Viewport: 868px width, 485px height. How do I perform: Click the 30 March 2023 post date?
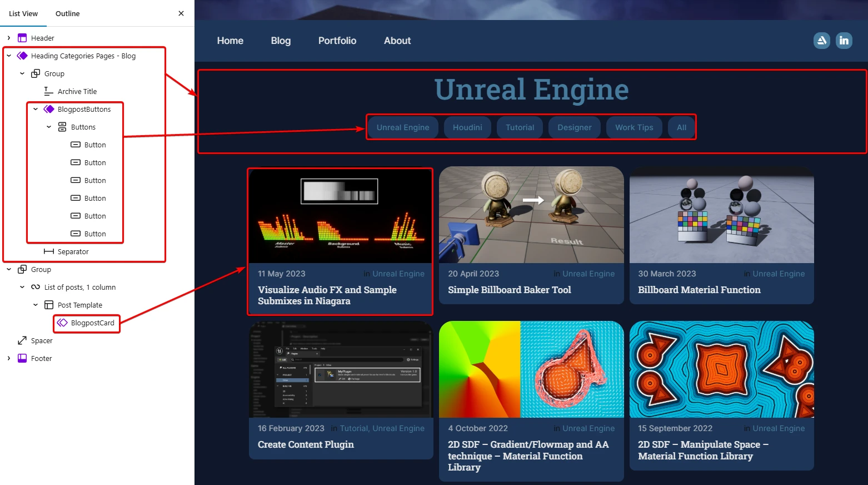click(667, 274)
